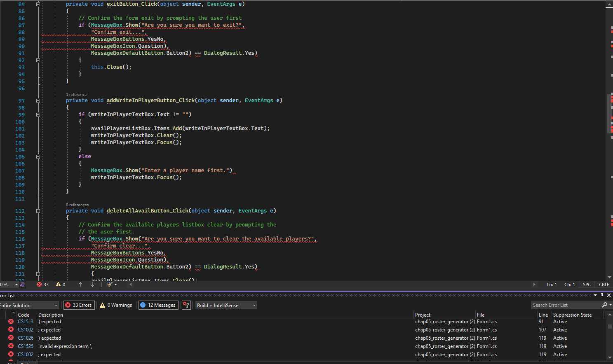Click the 0 warnings indicator in editor bar
This screenshot has width=613, height=364.
[x=61, y=285]
